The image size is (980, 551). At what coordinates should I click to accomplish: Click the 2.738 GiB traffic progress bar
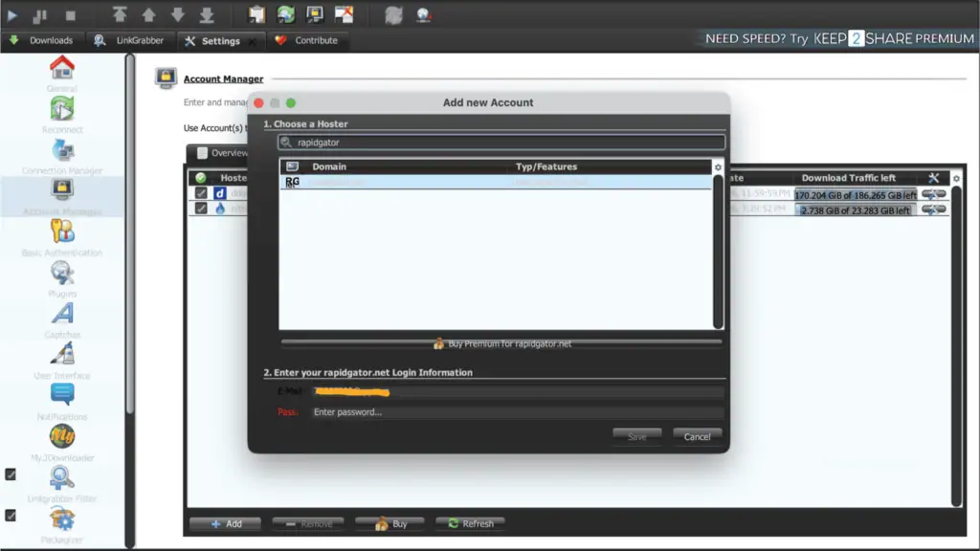tap(856, 210)
